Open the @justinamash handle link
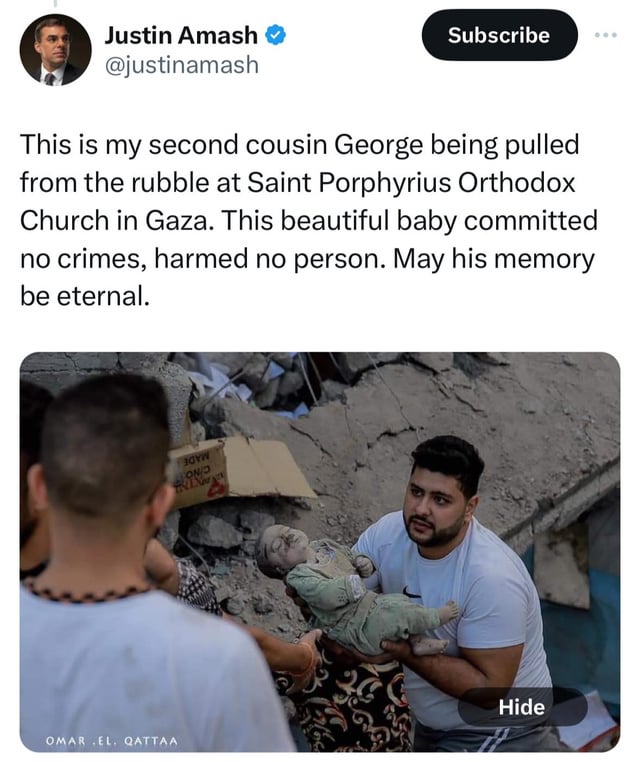 [182, 65]
